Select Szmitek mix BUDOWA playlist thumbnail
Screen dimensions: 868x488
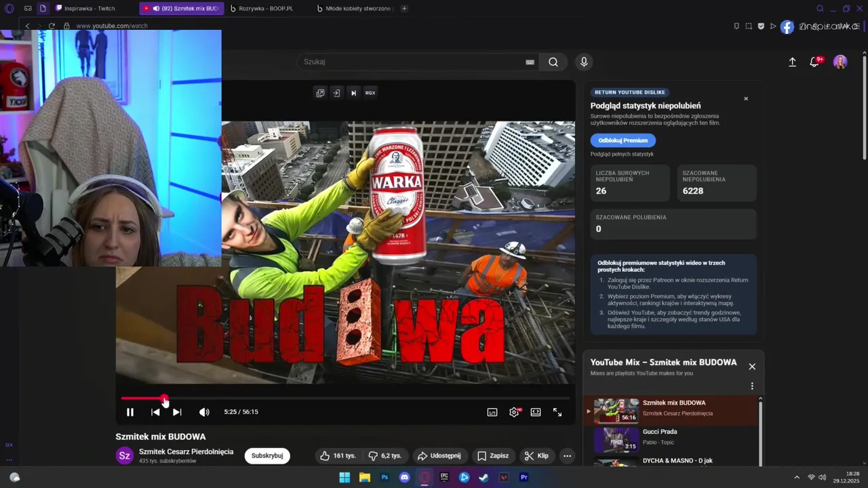click(x=616, y=410)
